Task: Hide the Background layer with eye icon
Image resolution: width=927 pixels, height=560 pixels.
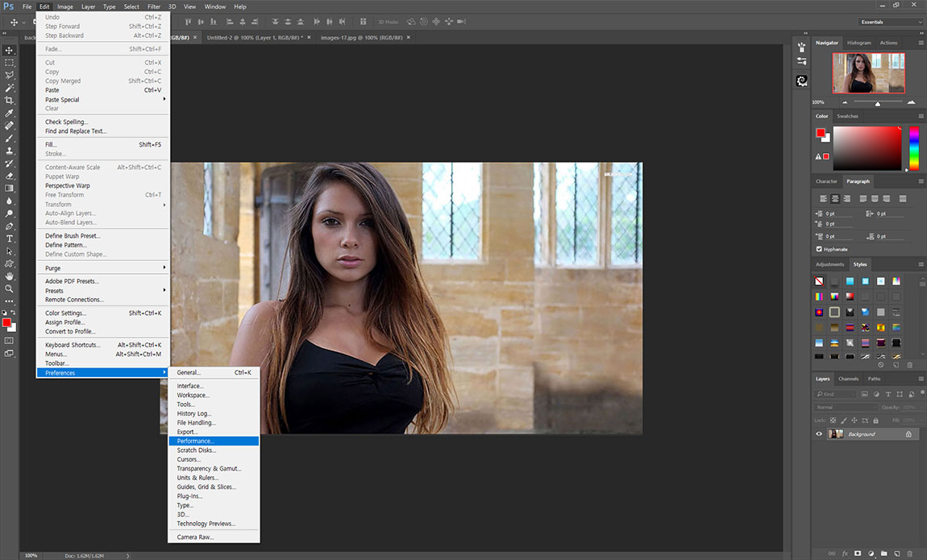Action: coord(819,434)
